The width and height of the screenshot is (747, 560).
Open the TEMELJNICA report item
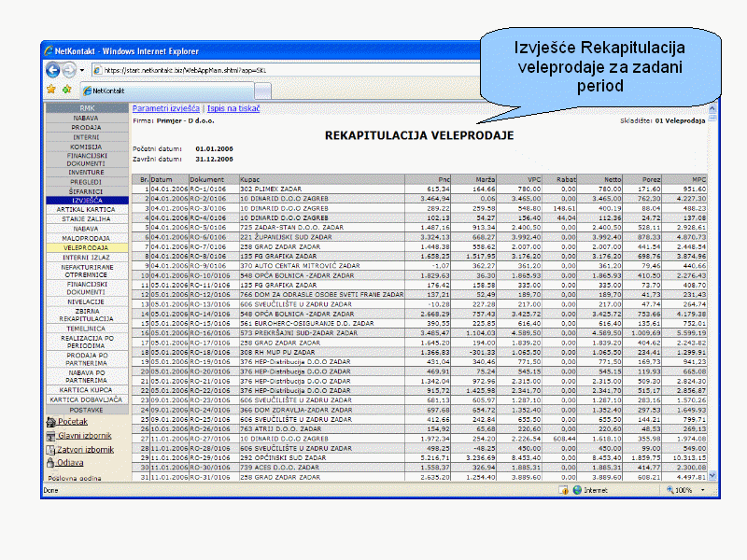[86, 329]
